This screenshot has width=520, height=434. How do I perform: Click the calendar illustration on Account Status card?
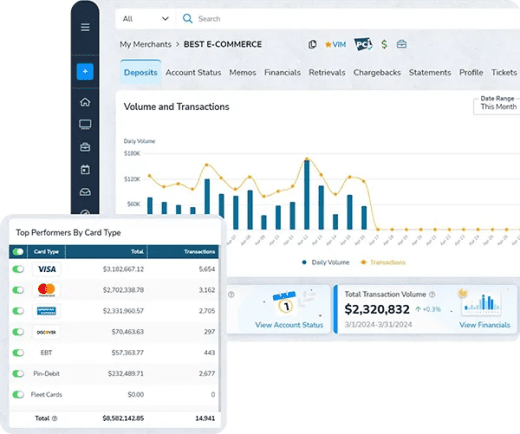pos(284,303)
